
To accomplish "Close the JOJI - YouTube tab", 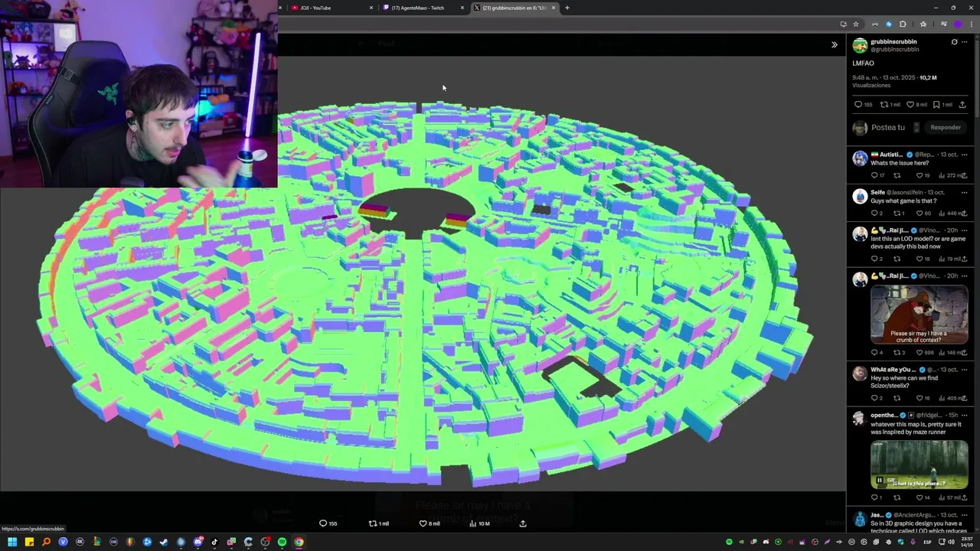I will pos(371,8).
